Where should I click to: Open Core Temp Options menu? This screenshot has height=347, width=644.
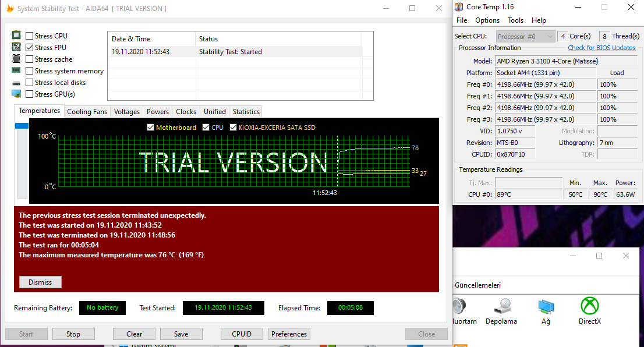(487, 20)
